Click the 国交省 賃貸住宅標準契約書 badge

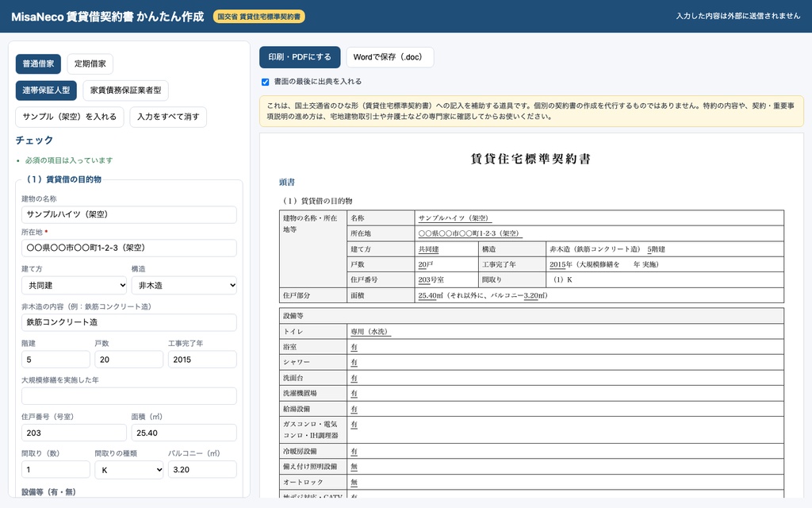point(259,17)
